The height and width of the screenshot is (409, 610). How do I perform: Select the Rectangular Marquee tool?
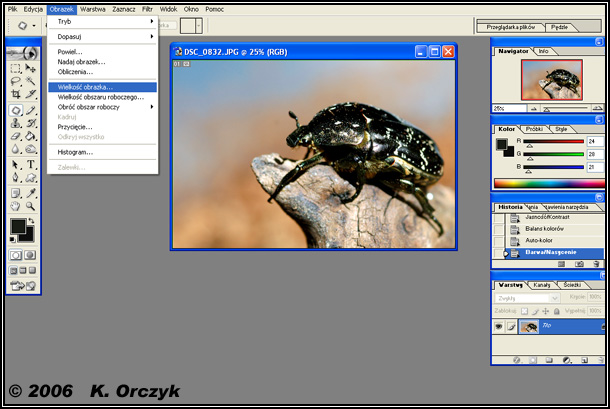tap(16, 68)
